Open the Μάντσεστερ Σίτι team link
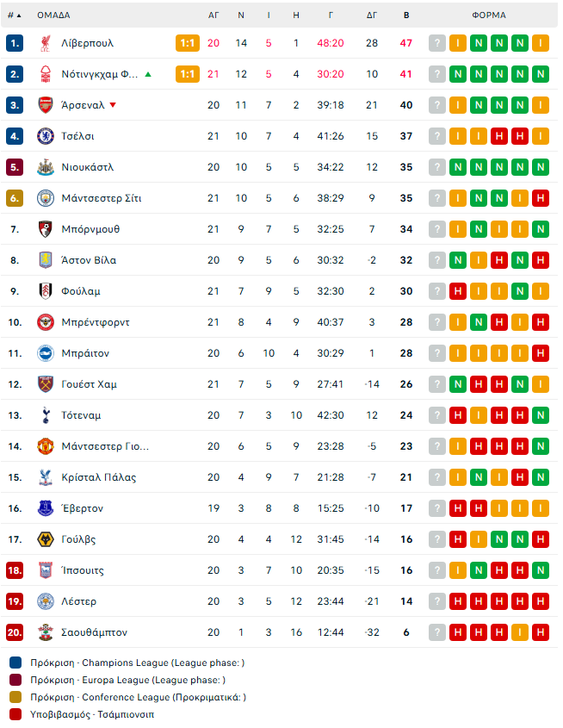Image resolution: width=563 pixels, height=728 pixels. click(102, 198)
